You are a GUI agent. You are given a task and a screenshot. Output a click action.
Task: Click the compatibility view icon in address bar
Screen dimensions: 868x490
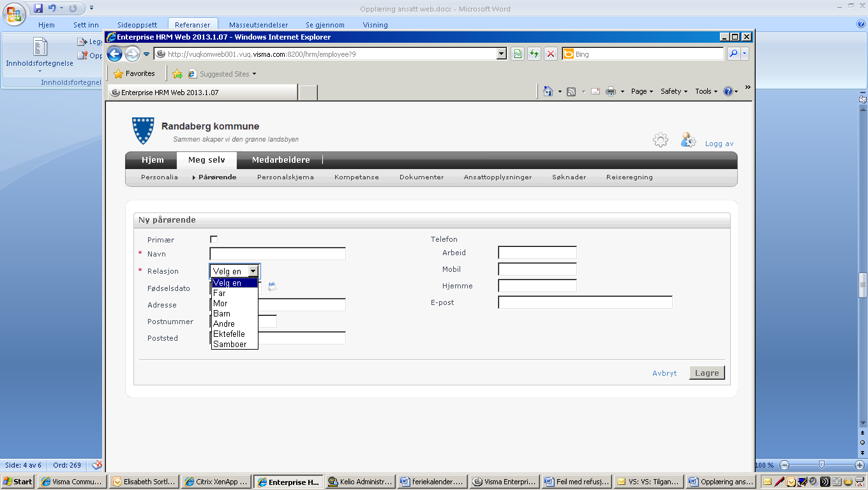pos(518,54)
